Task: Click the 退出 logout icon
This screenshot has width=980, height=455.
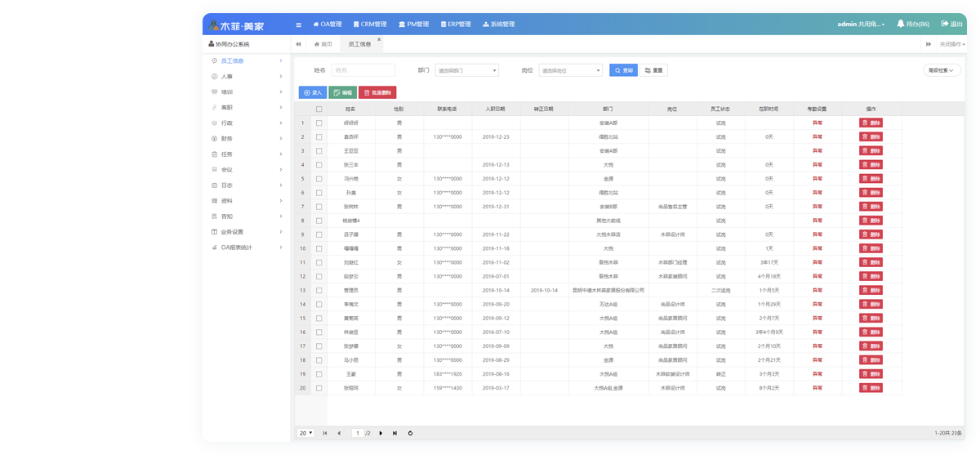Action: (x=946, y=25)
